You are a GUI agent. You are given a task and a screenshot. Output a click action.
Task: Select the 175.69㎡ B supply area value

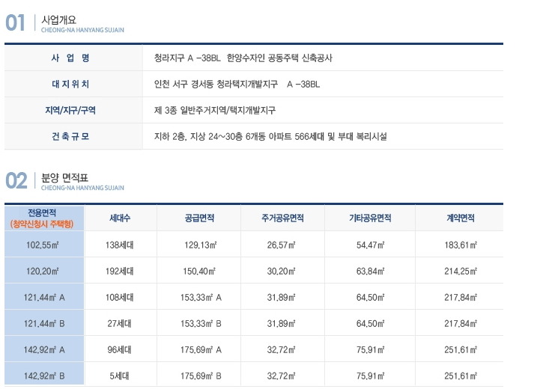201,376
